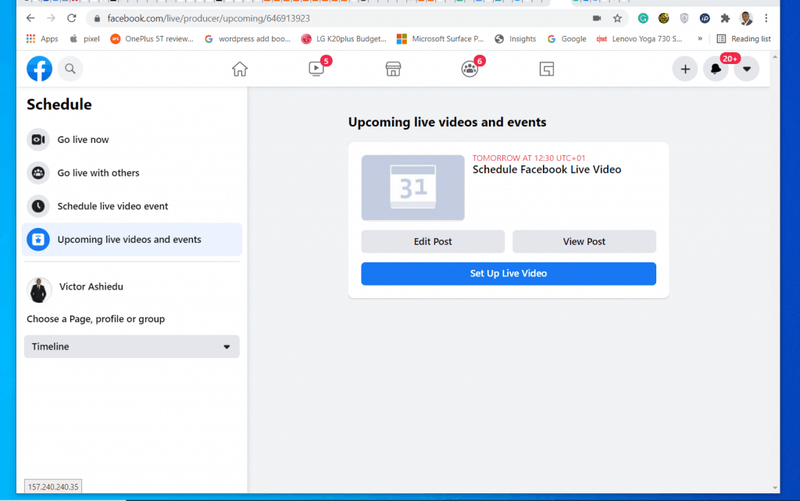The height and width of the screenshot is (501, 800).
Task: Expand the account dropdown arrow
Action: click(x=746, y=69)
